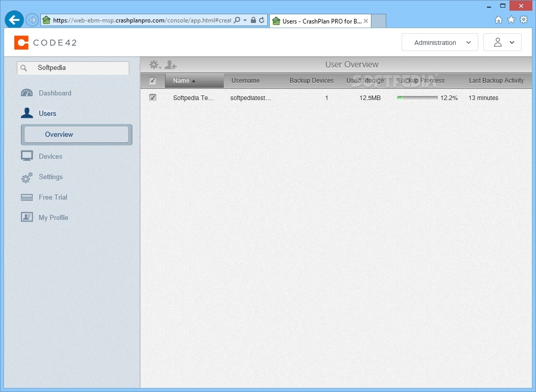Open the Users section
The width and height of the screenshot is (536, 392).
tap(48, 113)
